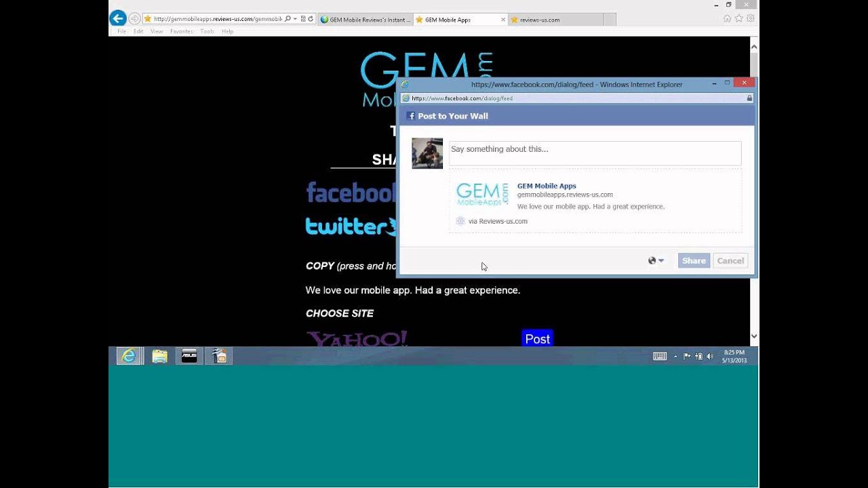This screenshot has width=868, height=488.
Task: Click the blue Post button
Action: 538,339
